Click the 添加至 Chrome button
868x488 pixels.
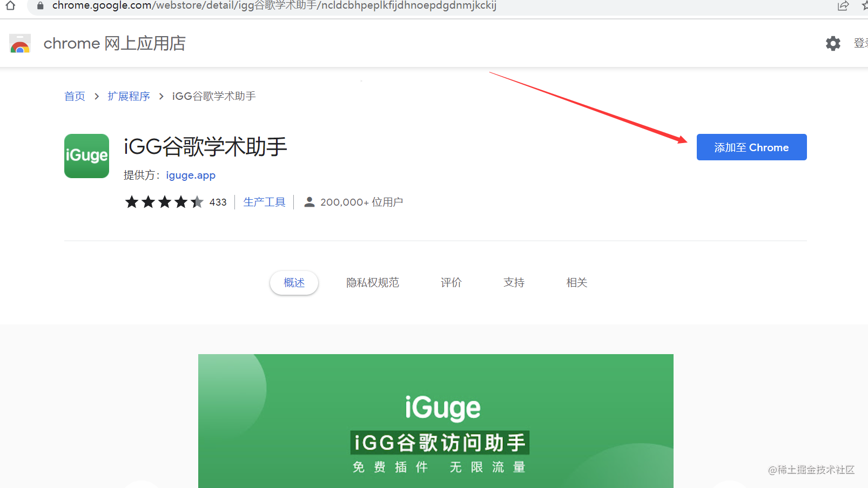(x=751, y=147)
